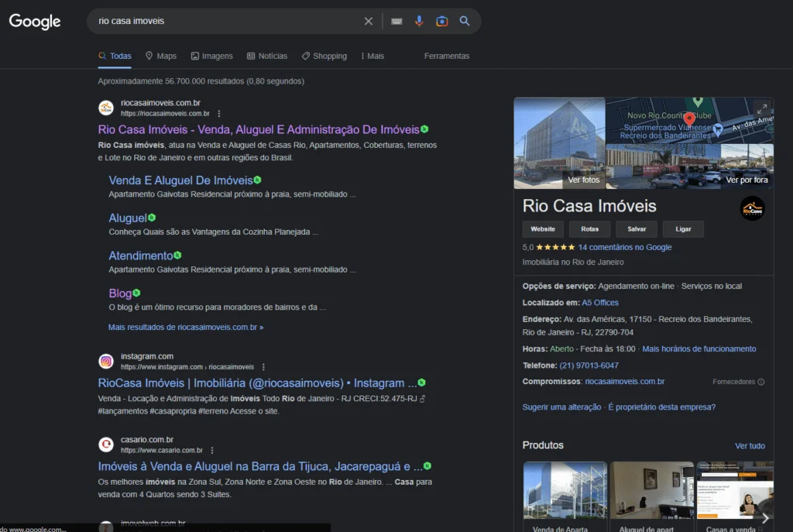Open RioCasa Imóveis Instagram result

[257, 383]
